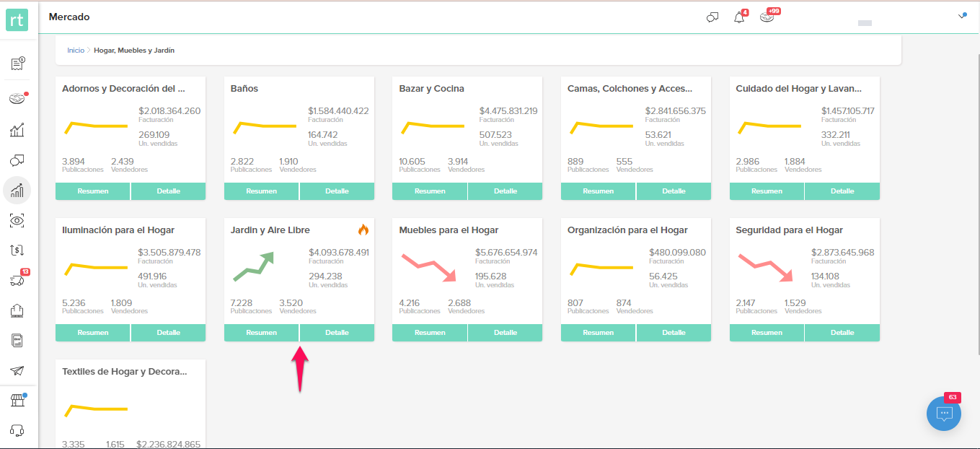Click Resumen on Jardín y Aire Libre card
Screen dimensions: 980x449
point(261,333)
